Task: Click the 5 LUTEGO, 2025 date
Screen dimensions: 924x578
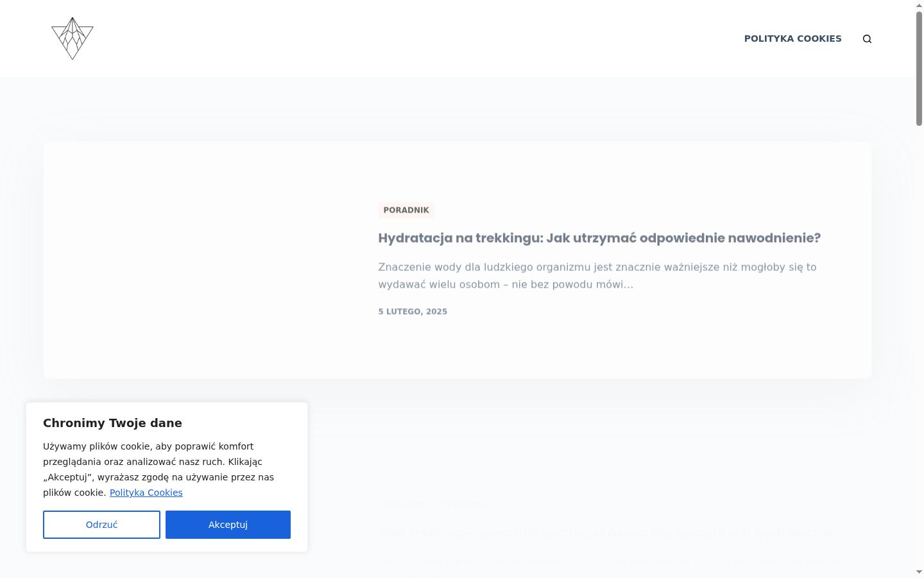Action: point(413,311)
